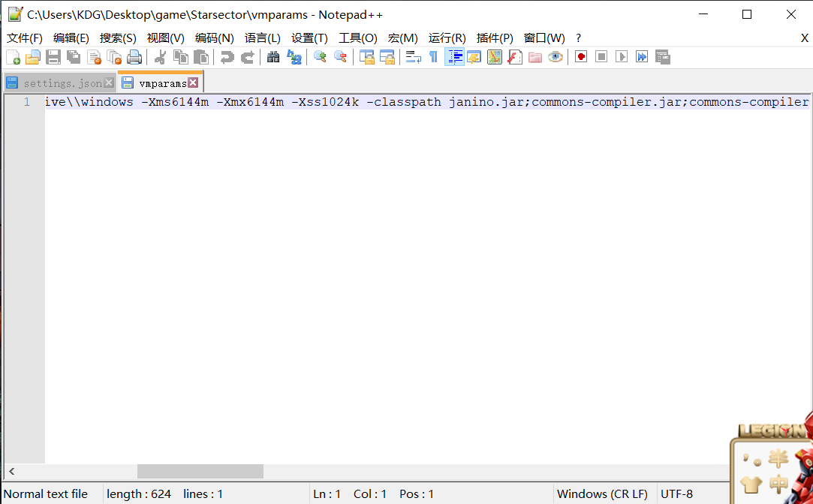Open Normal text file language selector

(x=46, y=493)
